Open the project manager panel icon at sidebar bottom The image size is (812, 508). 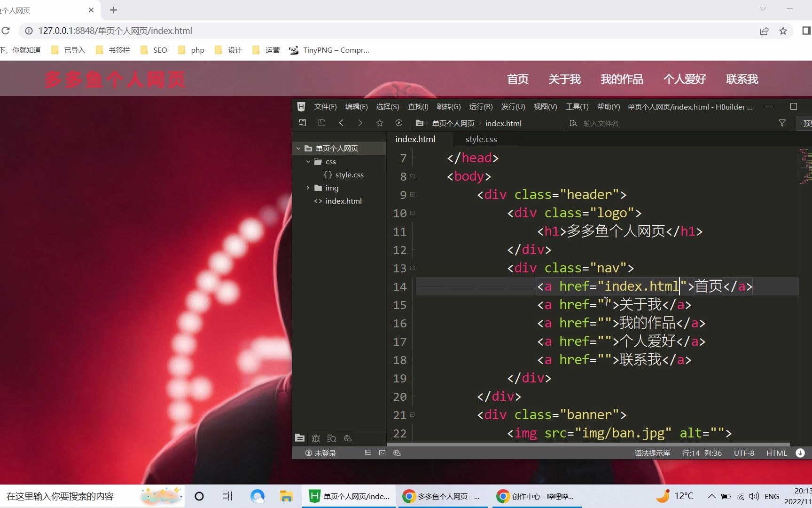tap(300, 438)
